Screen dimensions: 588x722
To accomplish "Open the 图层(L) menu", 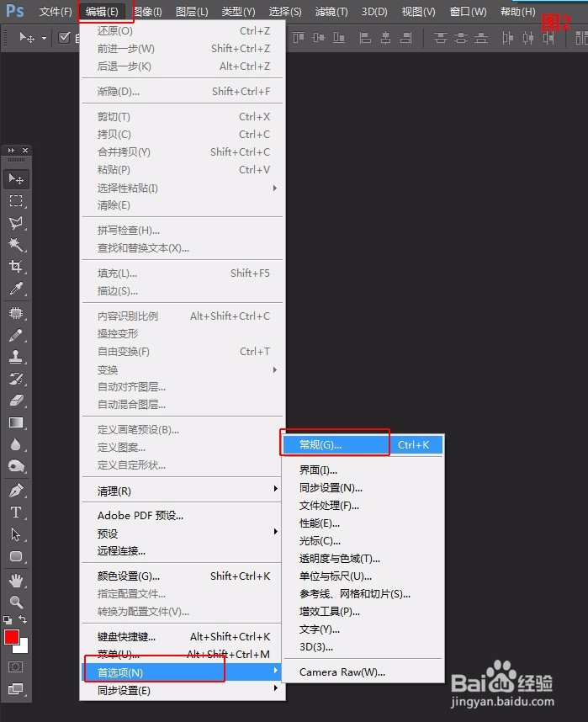I will tap(192, 12).
